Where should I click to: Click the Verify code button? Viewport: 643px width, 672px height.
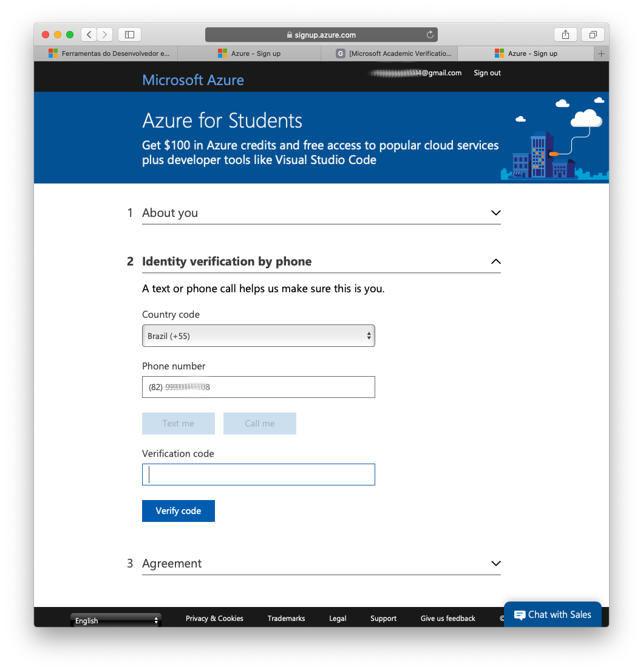[x=179, y=511]
